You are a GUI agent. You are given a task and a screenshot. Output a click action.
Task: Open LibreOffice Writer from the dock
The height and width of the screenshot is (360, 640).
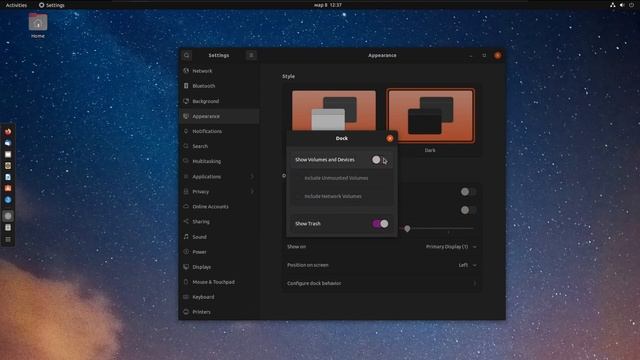click(8, 177)
